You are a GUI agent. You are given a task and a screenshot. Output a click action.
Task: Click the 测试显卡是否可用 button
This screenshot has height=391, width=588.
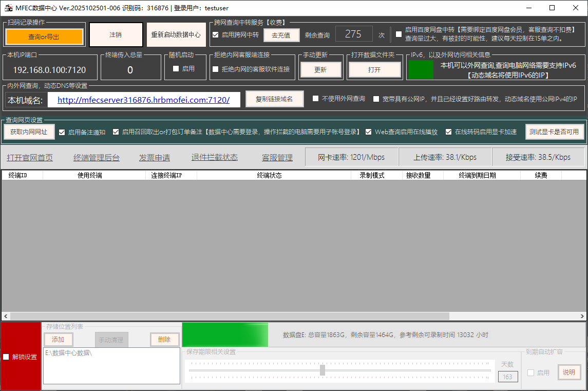click(x=555, y=132)
